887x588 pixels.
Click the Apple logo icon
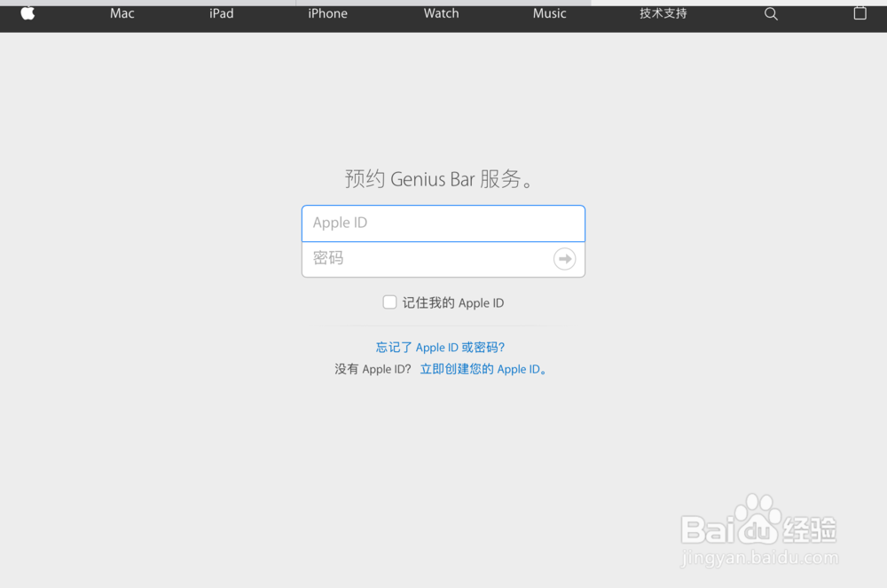pyautogui.click(x=27, y=13)
